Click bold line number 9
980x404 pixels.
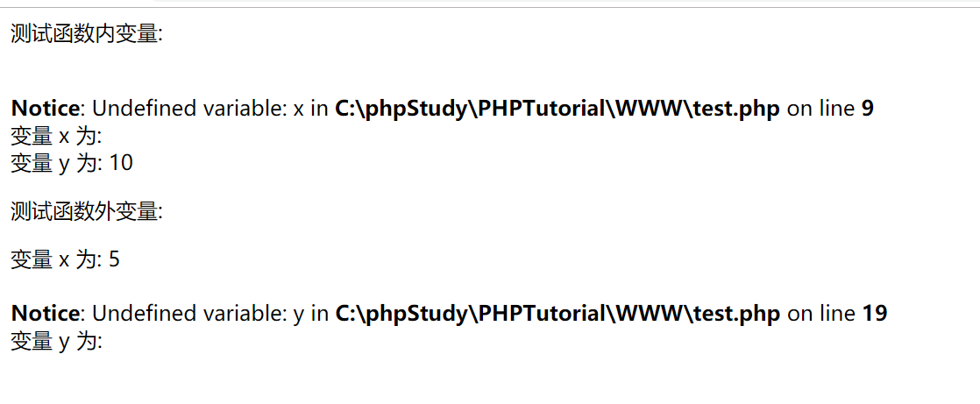click(x=868, y=109)
